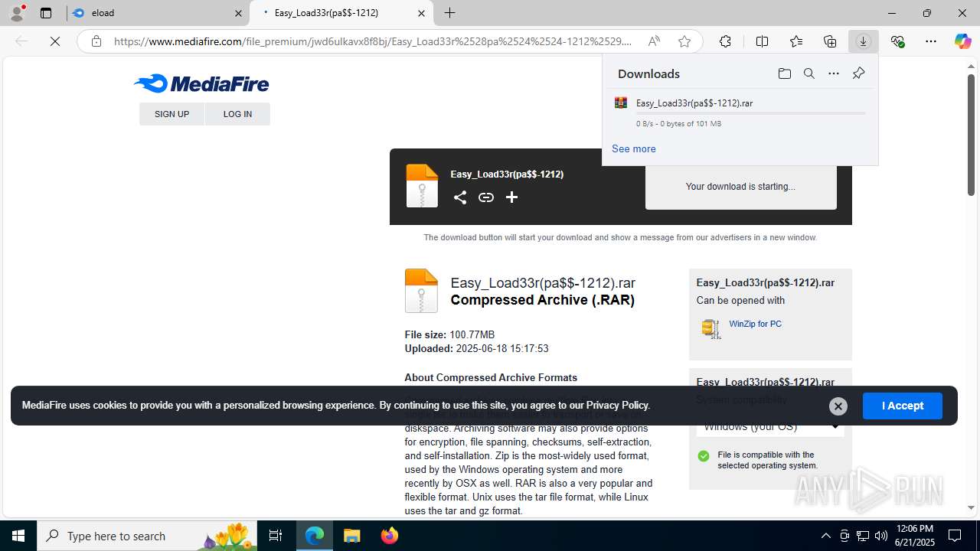This screenshot has height=551, width=980.
Task: View site information lock icon
Action: pos(96,41)
